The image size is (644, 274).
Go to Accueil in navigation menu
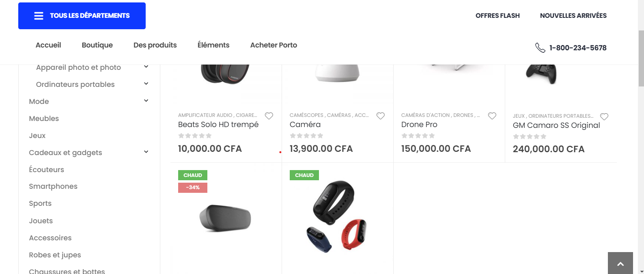(48, 45)
